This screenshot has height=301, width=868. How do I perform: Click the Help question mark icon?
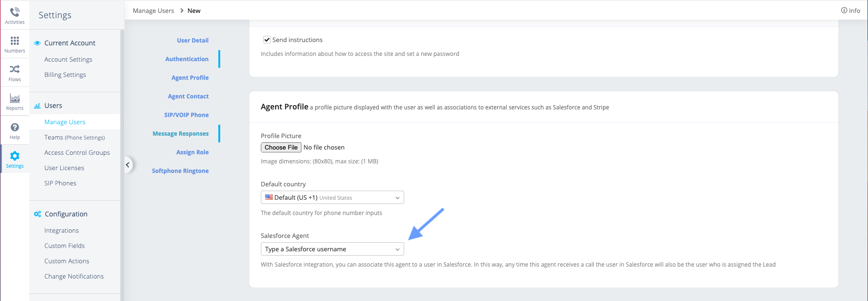[x=15, y=128]
